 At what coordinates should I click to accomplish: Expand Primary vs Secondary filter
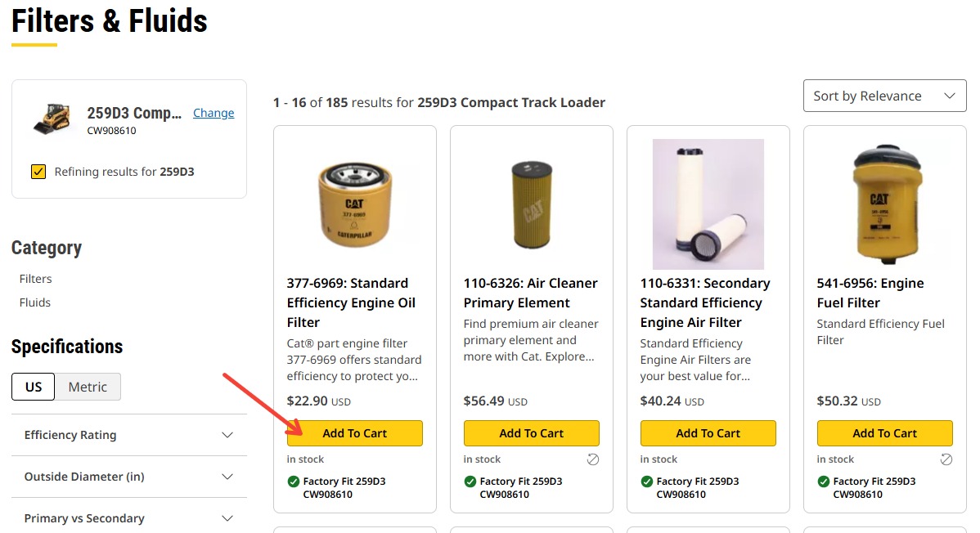point(129,518)
